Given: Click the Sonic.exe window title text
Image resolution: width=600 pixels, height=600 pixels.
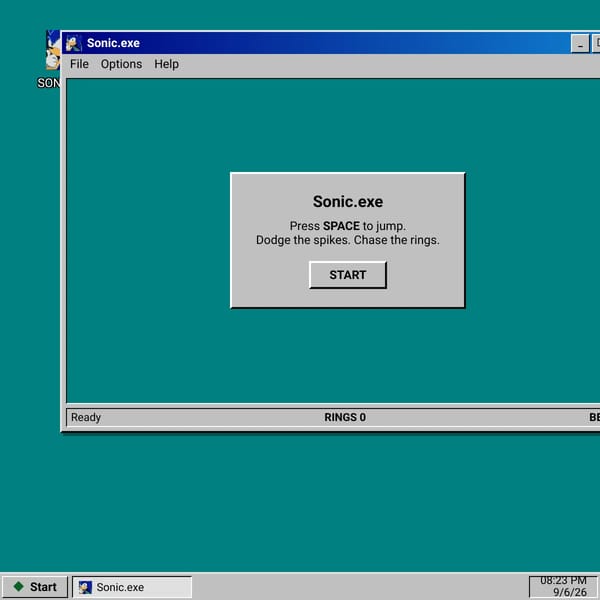Looking at the screenshot, I should coord(113,43).
